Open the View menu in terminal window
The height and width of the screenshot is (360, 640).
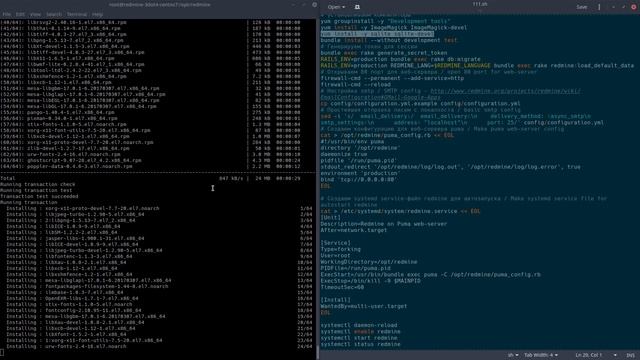click(35, 14)
